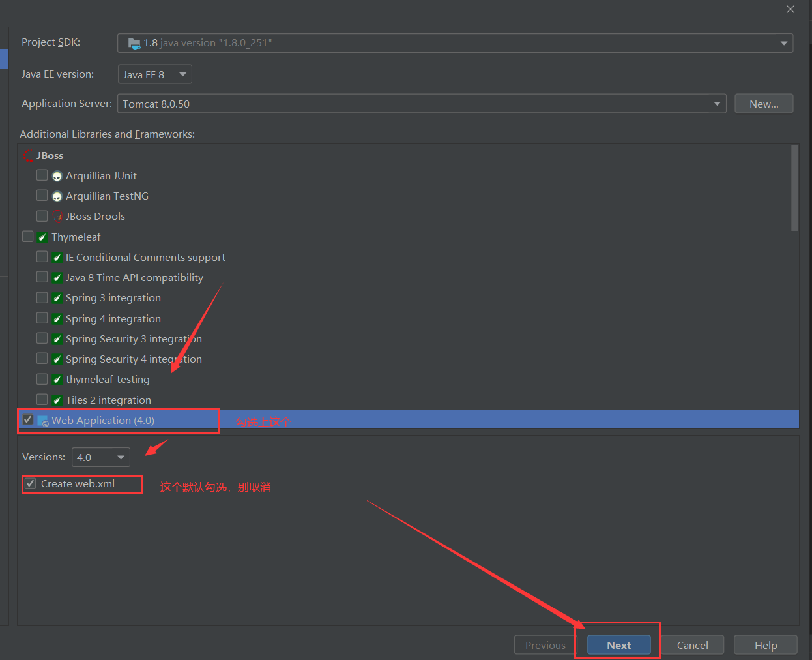Screen dimensions: 812x660
Task: Click the SDK folder icon in Project SDK
Action: pos(134,43)
